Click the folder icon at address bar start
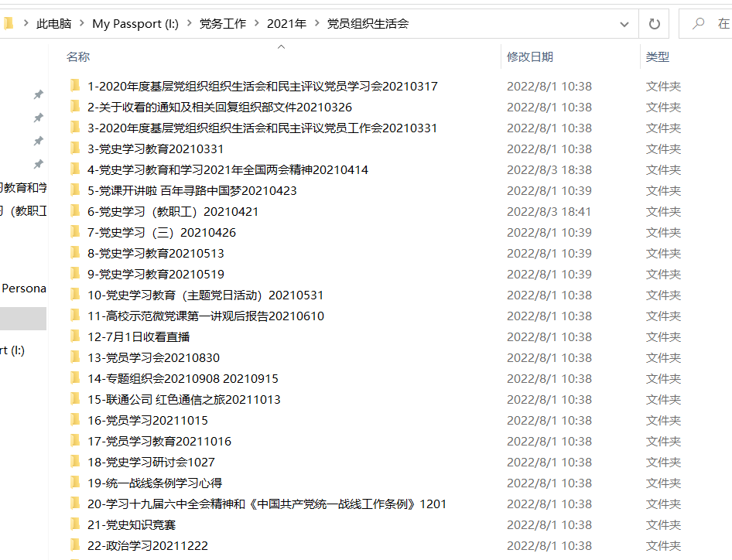 tap(9, 23)
